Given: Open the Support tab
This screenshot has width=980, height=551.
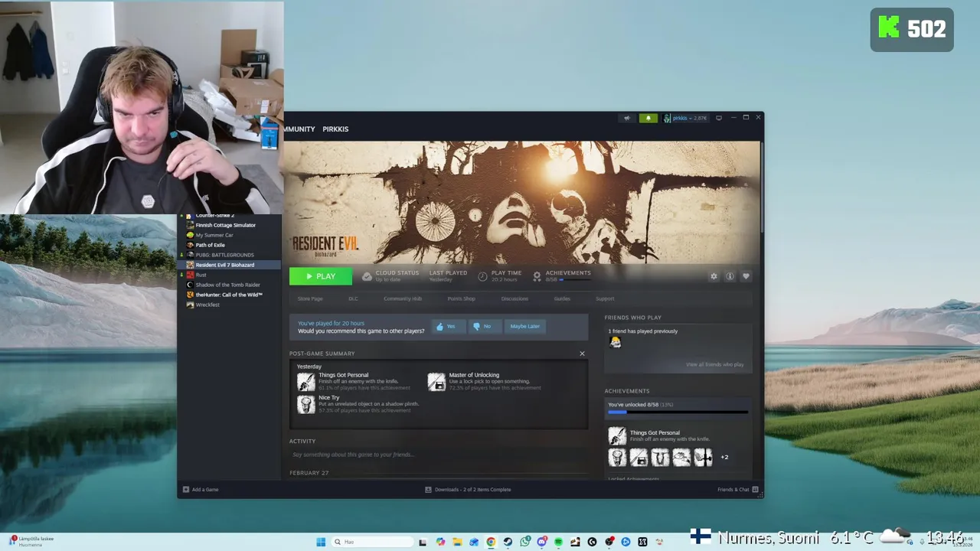Looking at the screenshot, I should [x=605, y=298].
